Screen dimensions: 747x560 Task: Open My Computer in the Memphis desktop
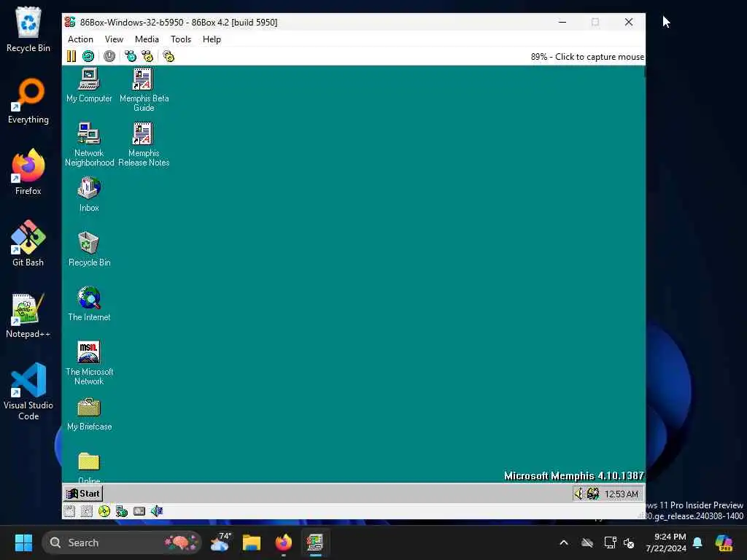click(89, 86)
